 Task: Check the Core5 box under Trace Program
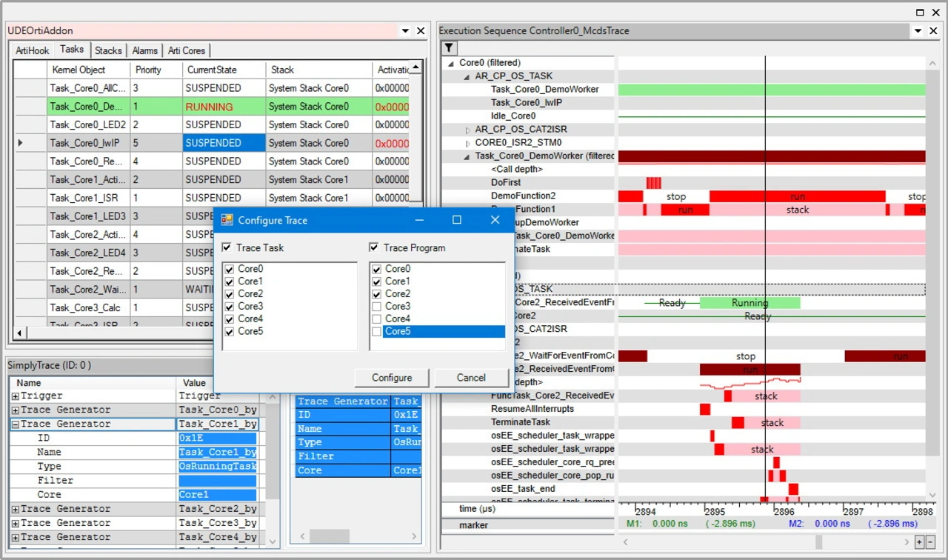point(377,332)
